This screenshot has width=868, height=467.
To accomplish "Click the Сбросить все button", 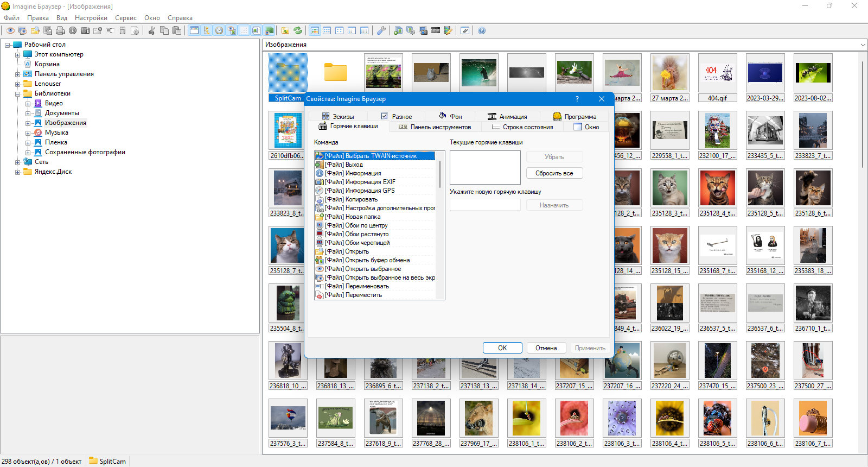I will [x=554, y=173].
